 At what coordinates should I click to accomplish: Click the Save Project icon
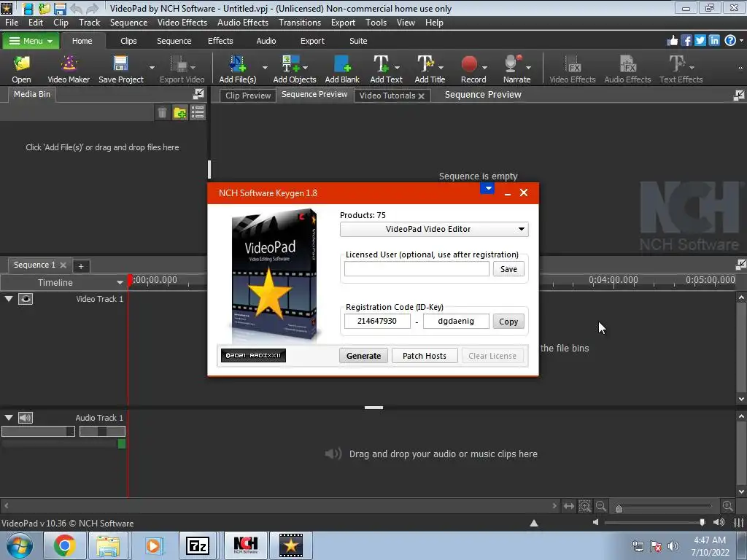pos(120,63)
